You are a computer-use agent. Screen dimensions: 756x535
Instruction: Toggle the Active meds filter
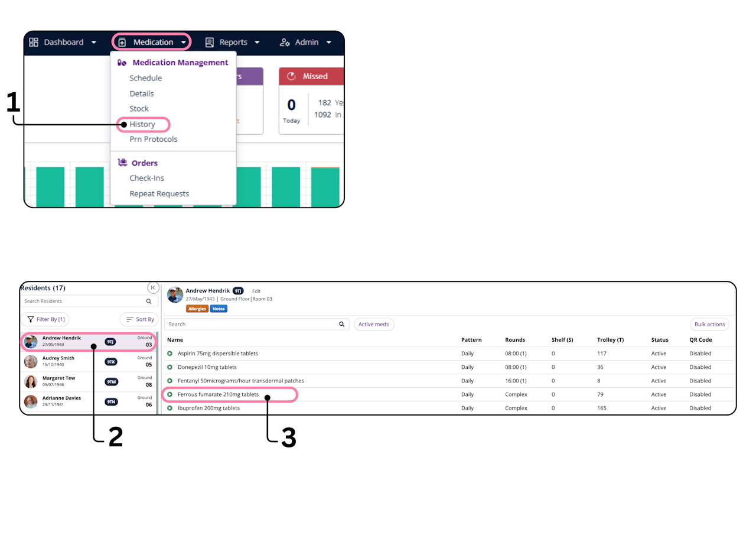pos(374,325)
